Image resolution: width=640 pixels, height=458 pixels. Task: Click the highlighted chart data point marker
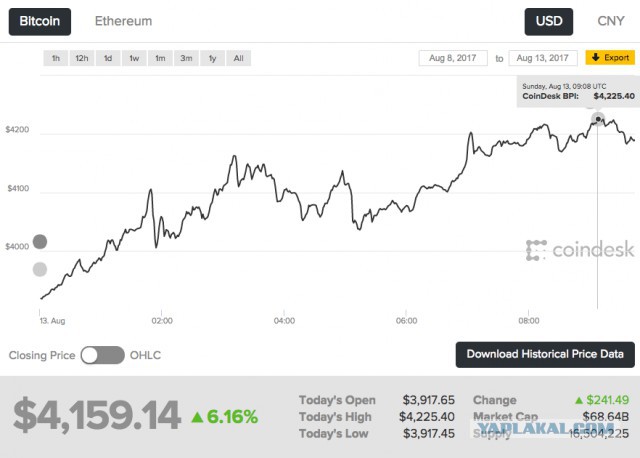(598, 119)
